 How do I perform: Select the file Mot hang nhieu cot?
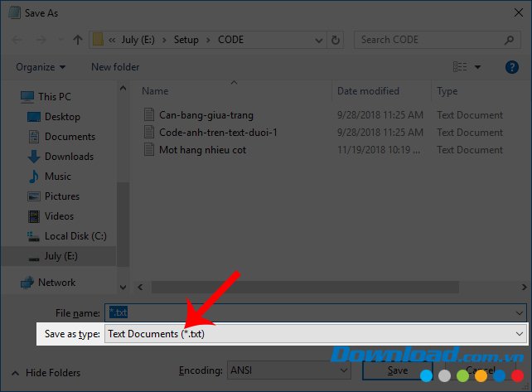(202, 150)
